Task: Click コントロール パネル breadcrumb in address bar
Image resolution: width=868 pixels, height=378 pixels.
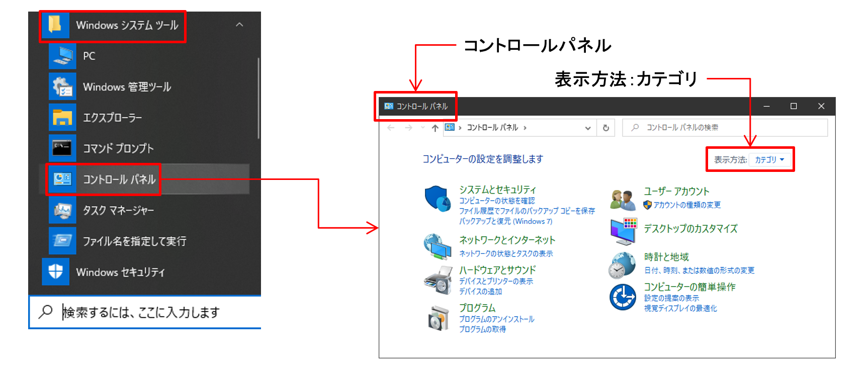Action: click(x=492, y=128)
